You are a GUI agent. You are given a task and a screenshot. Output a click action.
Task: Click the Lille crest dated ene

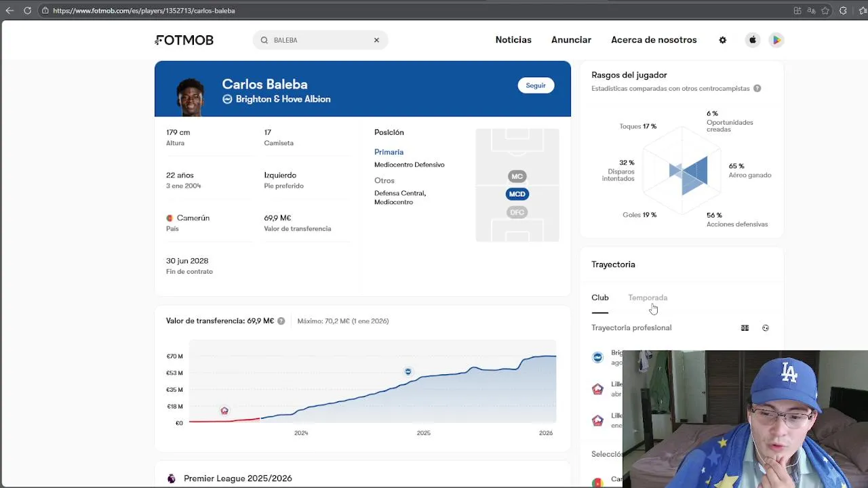(597, 420)
